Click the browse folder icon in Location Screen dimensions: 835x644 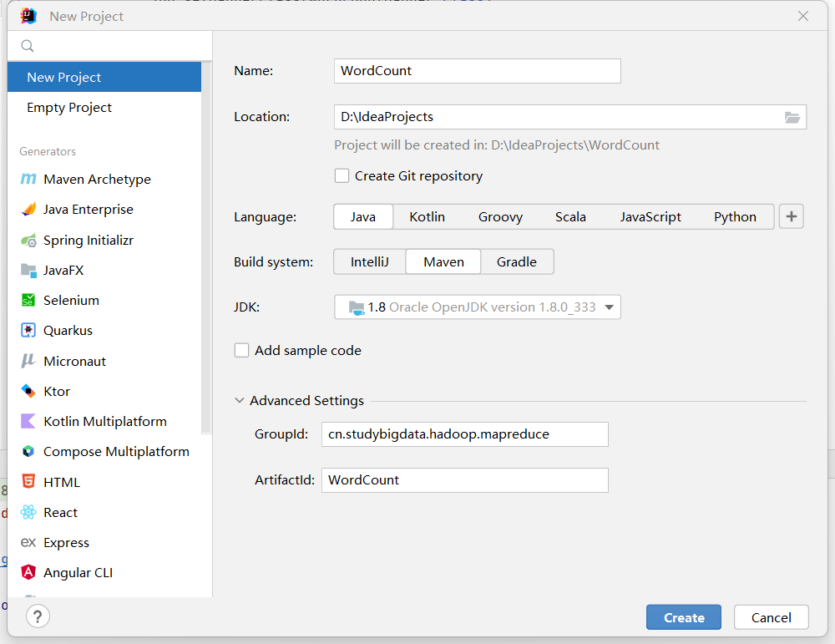click(792, 117)
